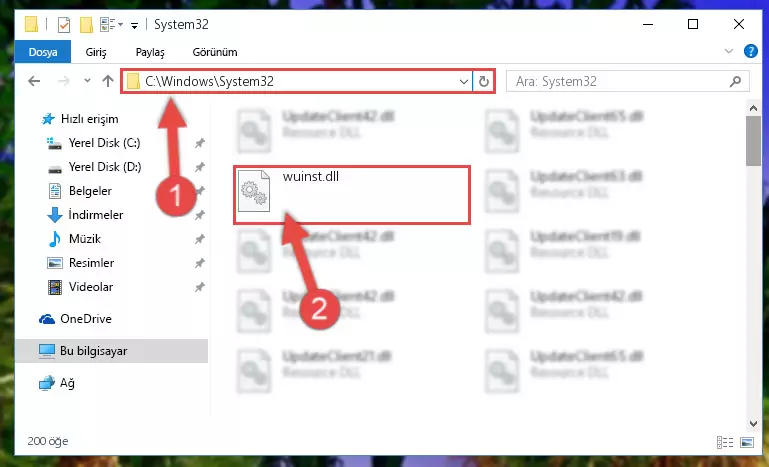Click the back navigation arrow
The width and height of the screenshot is (769, 467).
point(34,81)
